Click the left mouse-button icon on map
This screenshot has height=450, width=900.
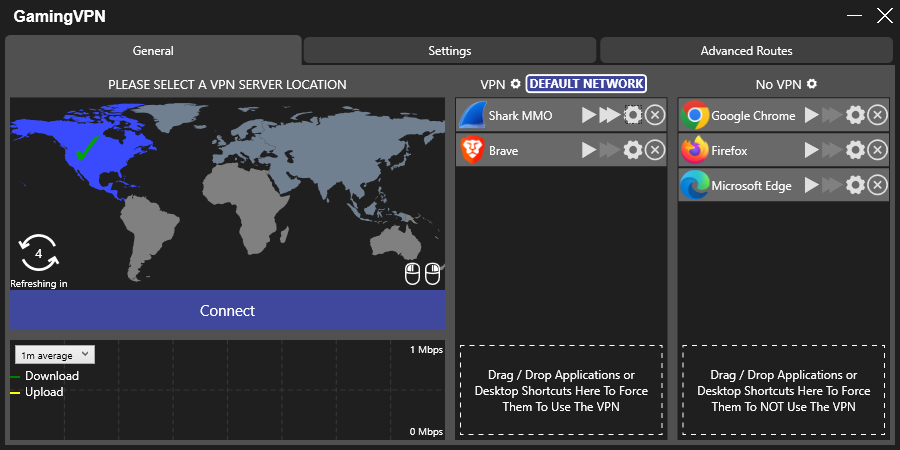point(412,273)
